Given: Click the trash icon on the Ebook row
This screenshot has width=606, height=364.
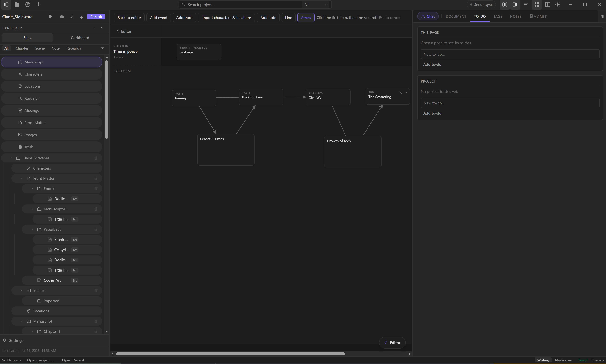Looking at the screenshot, I should [96, 189].
